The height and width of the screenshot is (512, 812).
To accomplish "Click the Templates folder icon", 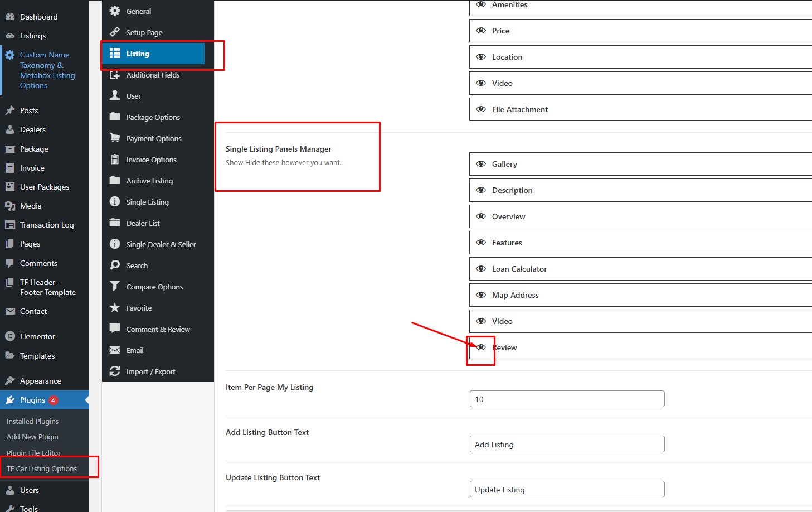I will [10, 356].
